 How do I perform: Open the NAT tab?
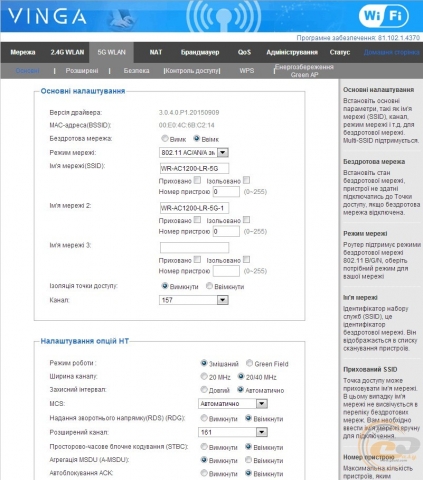tap(156, 52)
